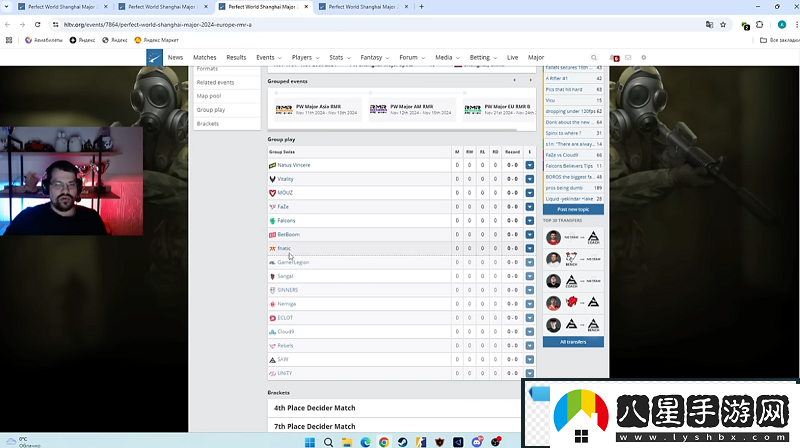Image resolution: width=800 pixels, height=448 pixels.
Task: Open the Chrome profile avatar
Action: pos(782,24)
